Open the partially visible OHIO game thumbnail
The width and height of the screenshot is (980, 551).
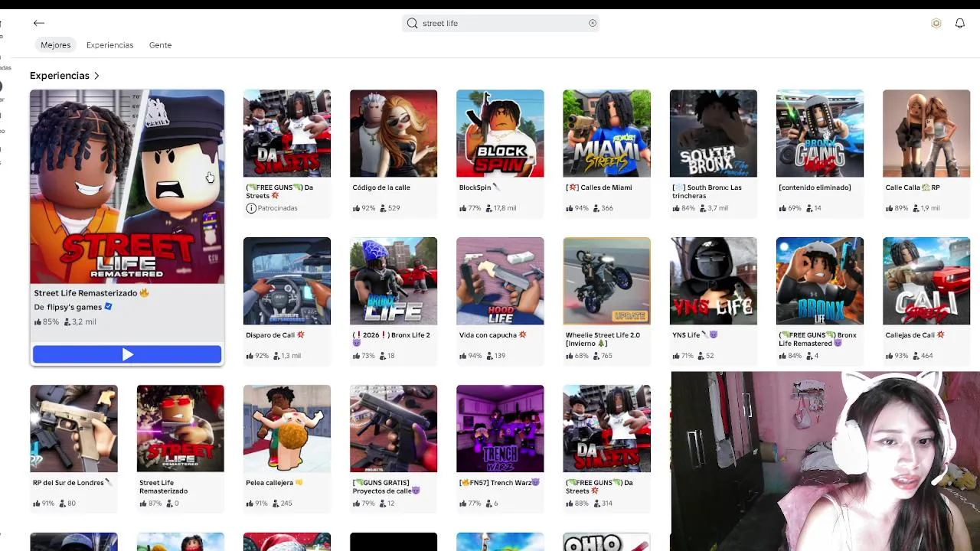(x=606, y=542)
